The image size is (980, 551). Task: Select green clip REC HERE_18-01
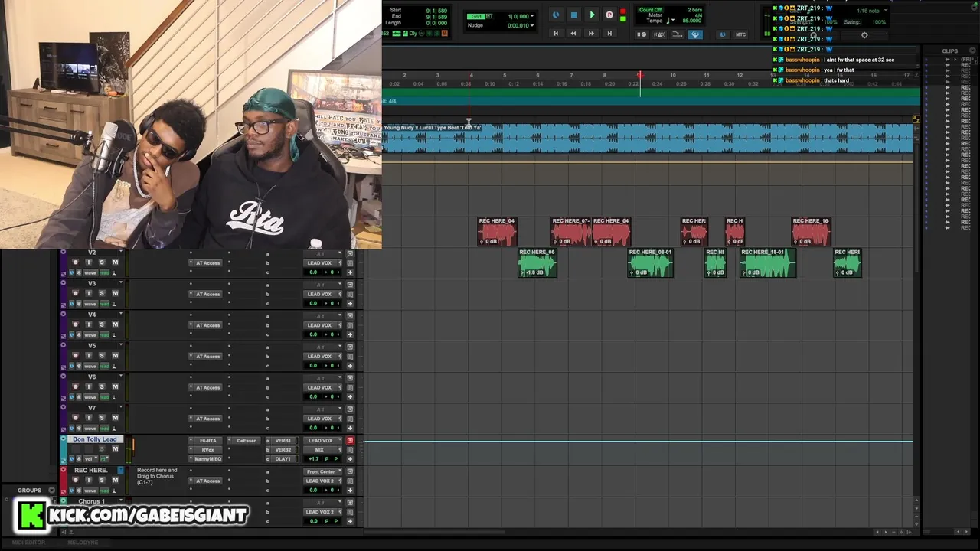pyautogui.click(x=766, y=262)
